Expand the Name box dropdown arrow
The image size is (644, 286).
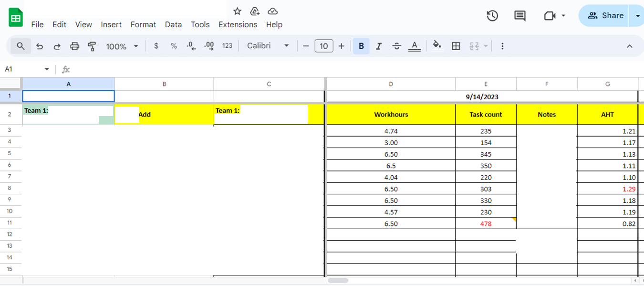point(47,69)
